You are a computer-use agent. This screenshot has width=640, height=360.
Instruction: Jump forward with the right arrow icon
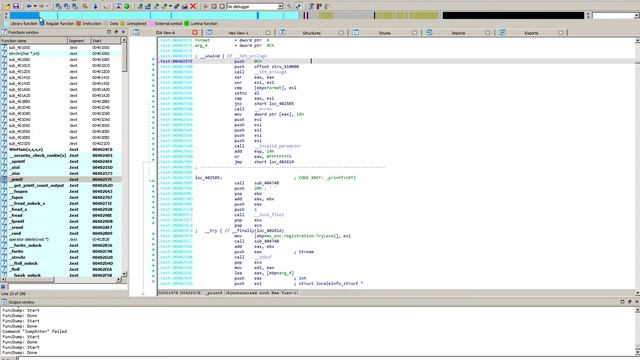coord(41,6)
